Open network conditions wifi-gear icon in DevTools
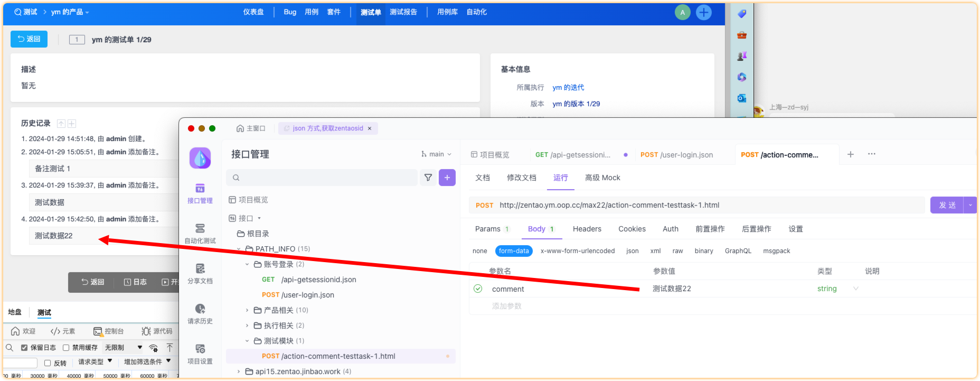Screen dimensions: 980x381 click(x=154, y=347)
